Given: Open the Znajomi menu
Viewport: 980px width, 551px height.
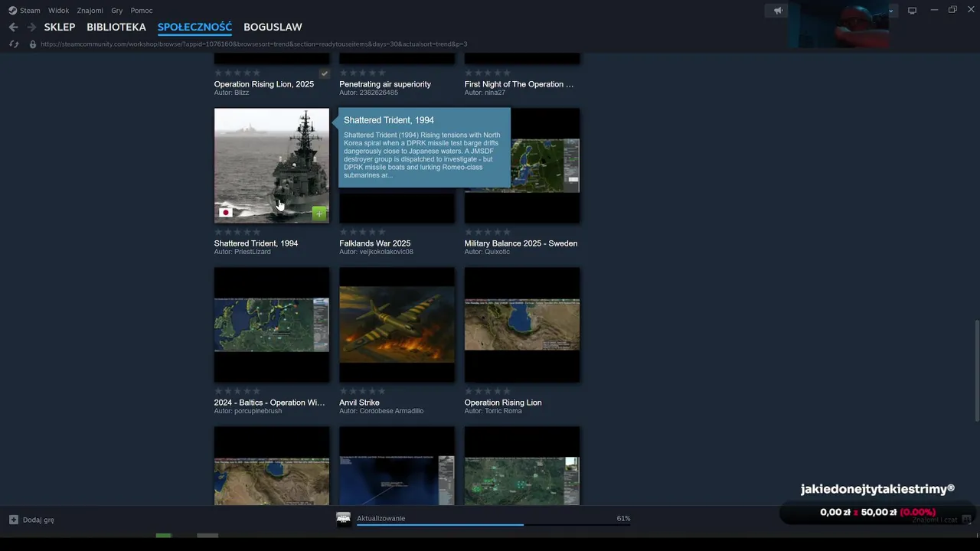Looking at the screenshot, I should 90,11.
